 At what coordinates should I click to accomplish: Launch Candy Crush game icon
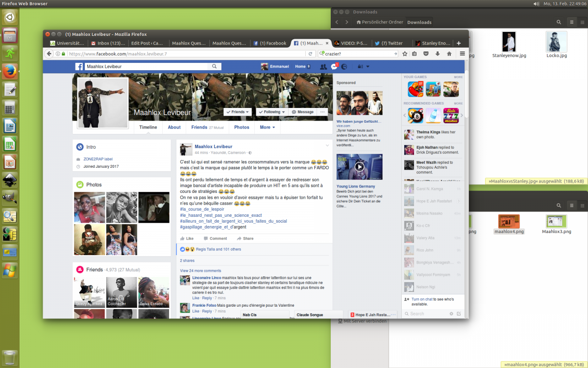tap(416, 89)
